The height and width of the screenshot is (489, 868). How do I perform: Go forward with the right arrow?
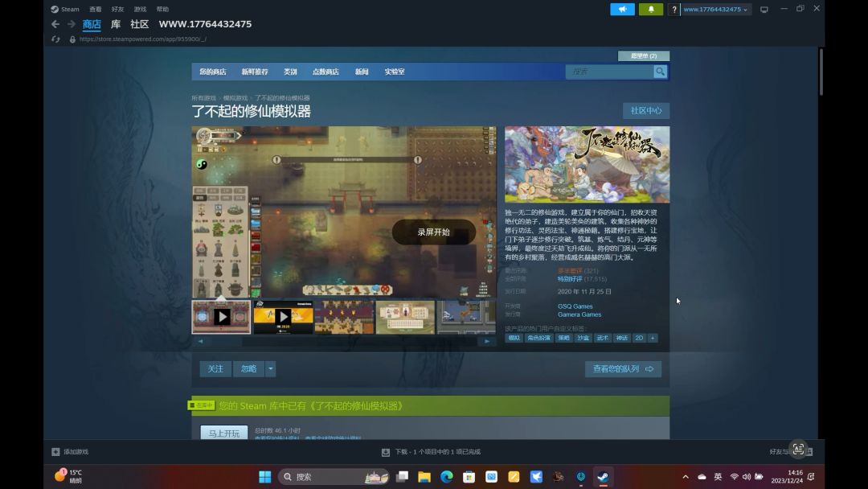tap(72, 24)
